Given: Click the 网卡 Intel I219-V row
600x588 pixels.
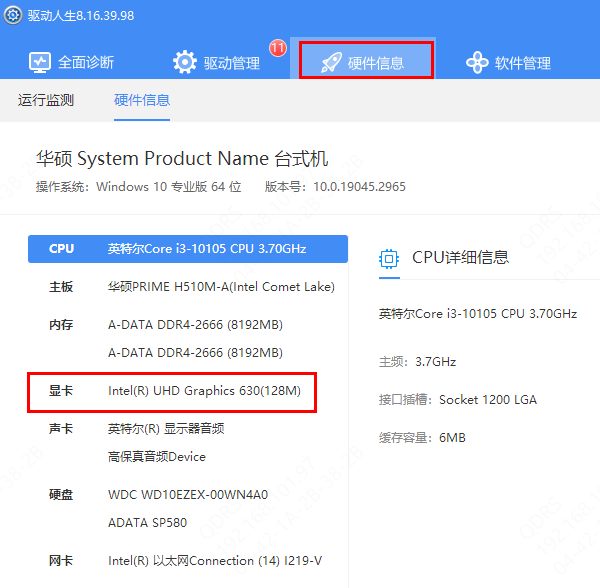Looking at the screenshot, I should (214, 560).
